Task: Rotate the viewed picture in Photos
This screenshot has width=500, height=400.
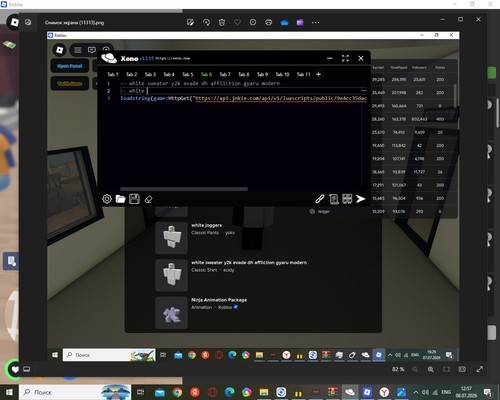Action: [x=206, y=23]
